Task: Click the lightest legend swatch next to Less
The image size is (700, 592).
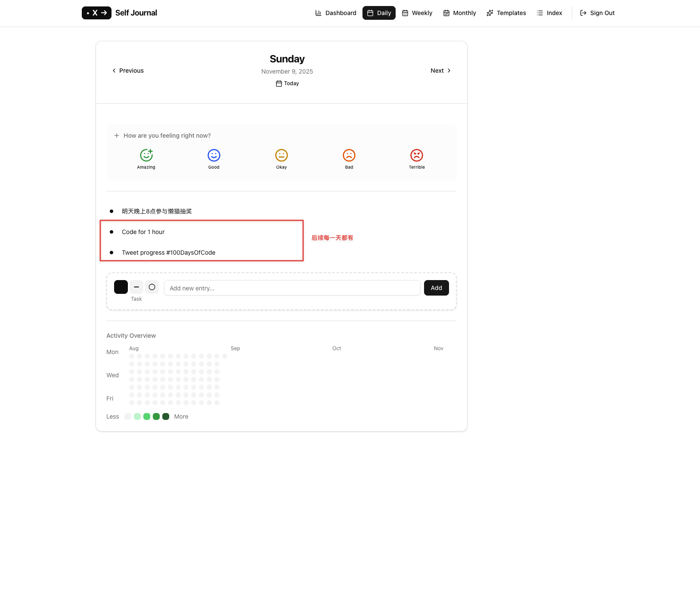Action: click(128, 416)
